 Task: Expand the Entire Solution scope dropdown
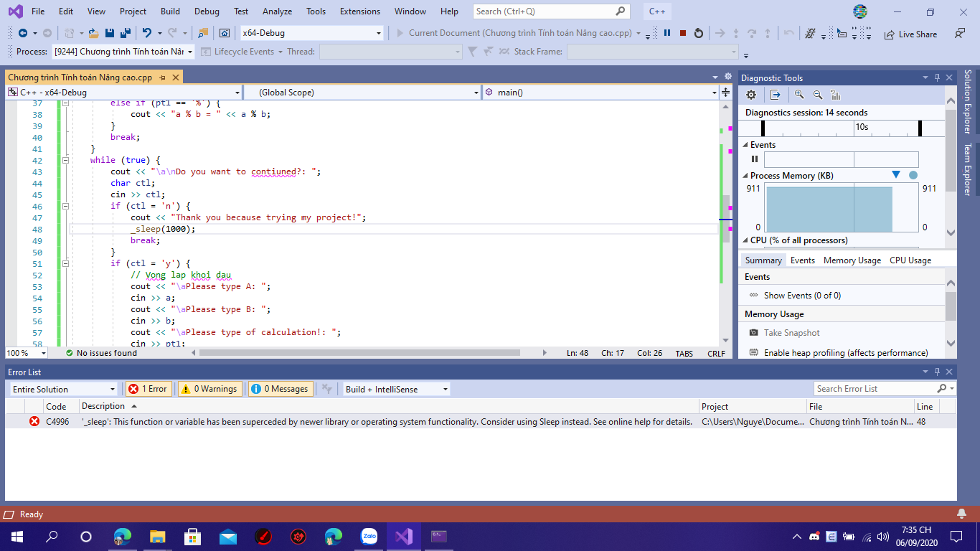[x=63, y=389]
